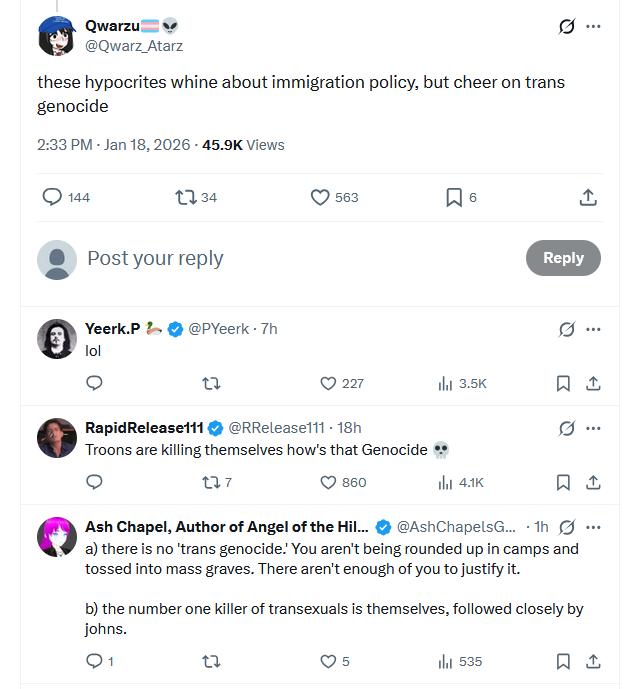Bookmark the main post by Qwarzu
The width and height of the screenshot is (642, 689).
tap(454, 198)
